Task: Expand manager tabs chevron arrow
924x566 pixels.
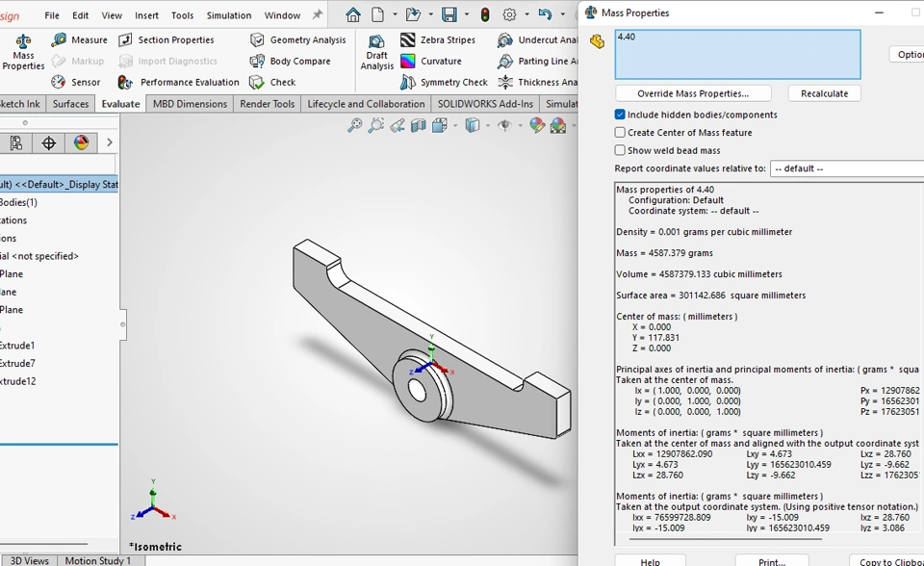Action: point(109,142)
